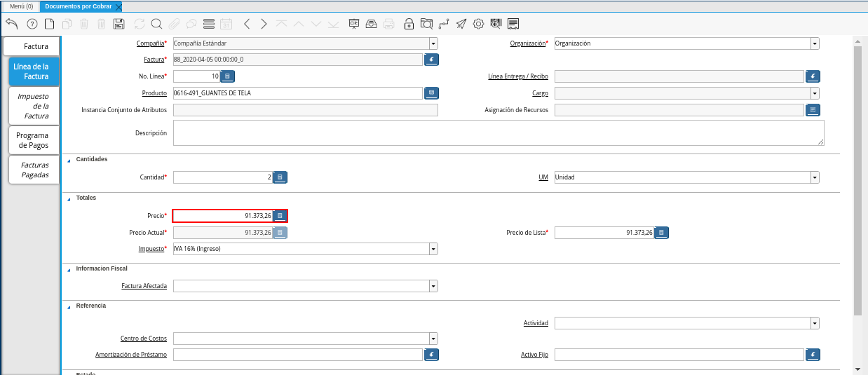
Task: Expand the Organización dropdown
Action: coord(815,43)
